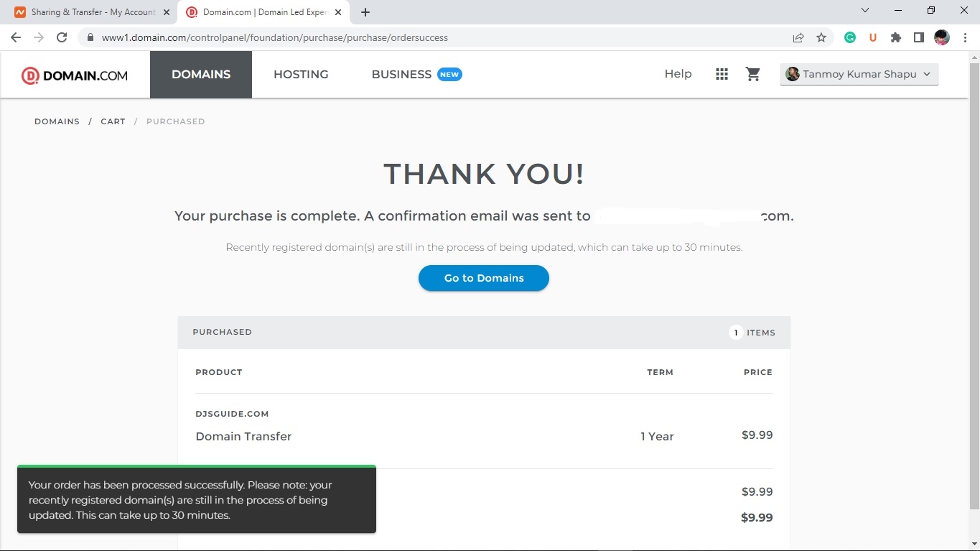Open the Extensions puzzle icon
This screenshot has height=551, width=980.
tap(896, 37)
